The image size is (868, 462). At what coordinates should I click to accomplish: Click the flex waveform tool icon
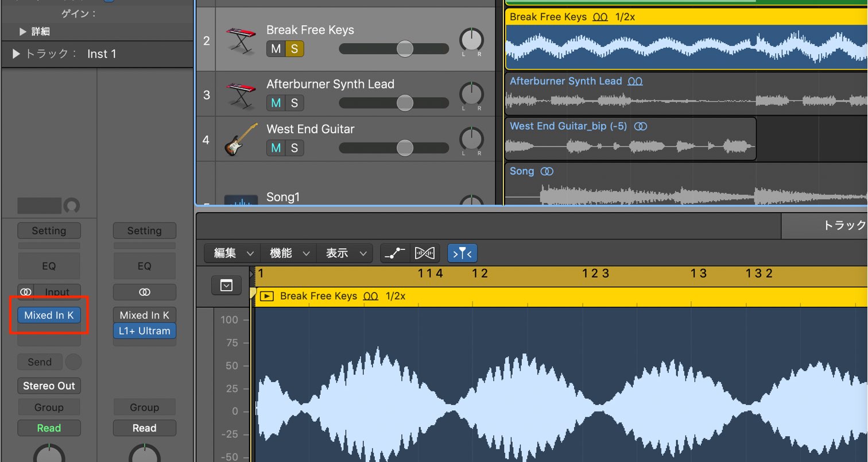pos(425,253)
